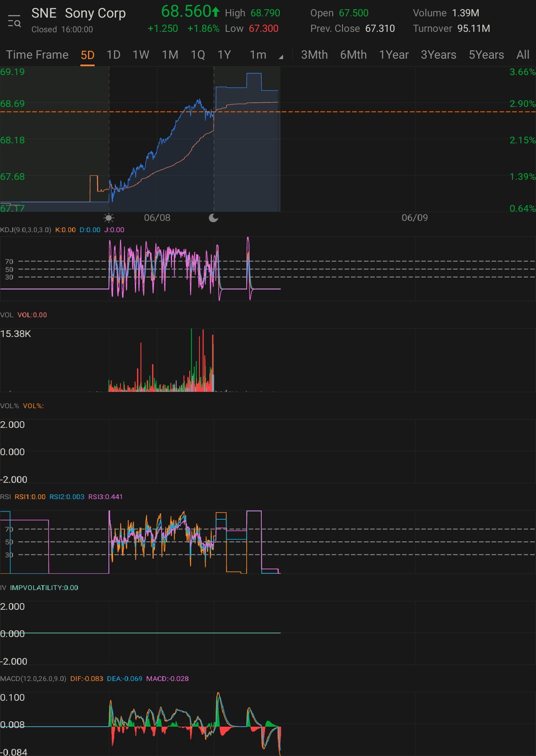536x756 pixels.
Task: Click the RSI1:0.00 value
Action: (30, 497)
